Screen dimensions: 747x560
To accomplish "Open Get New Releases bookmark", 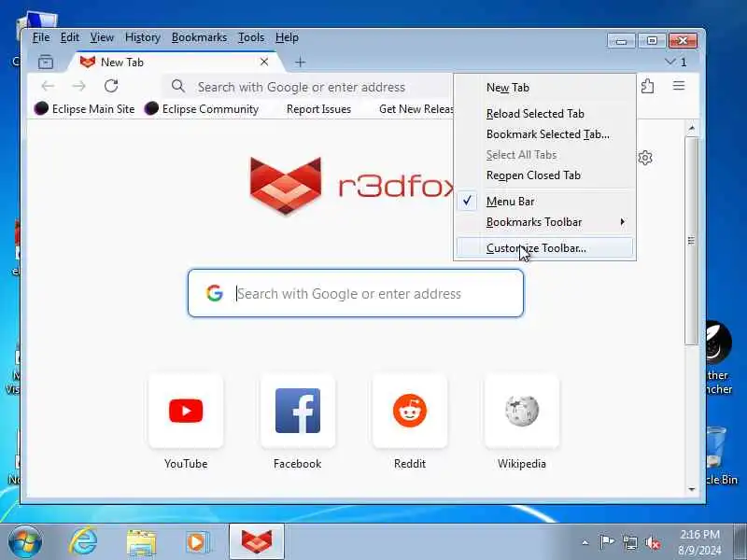I will tap(416, 109).
